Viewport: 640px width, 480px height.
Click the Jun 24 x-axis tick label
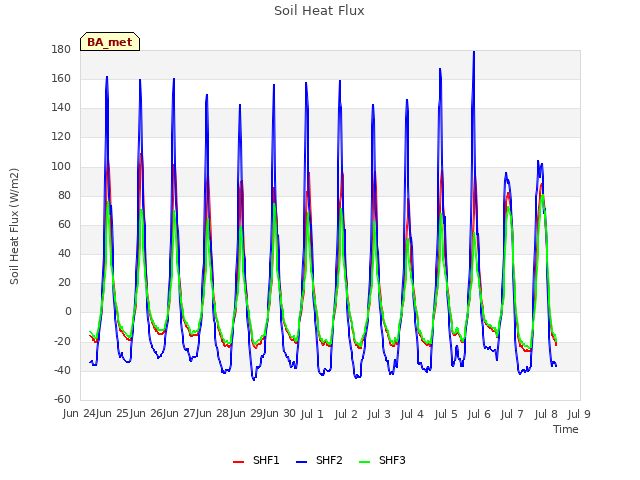click(79, 414)
